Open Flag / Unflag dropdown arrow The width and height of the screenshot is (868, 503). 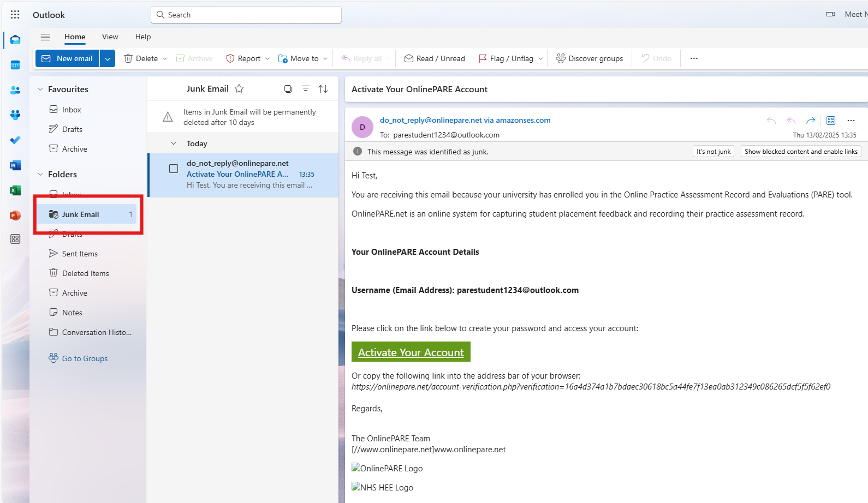coord(540,58)
